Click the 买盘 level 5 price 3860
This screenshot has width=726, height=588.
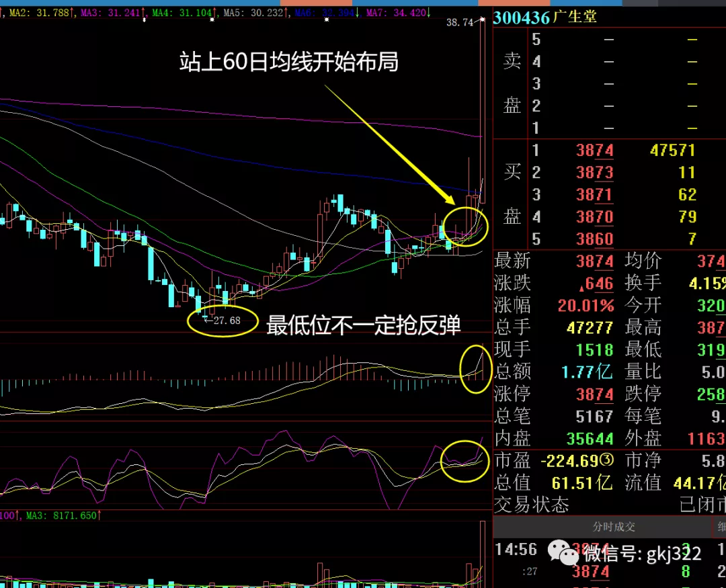click(594, 239)
